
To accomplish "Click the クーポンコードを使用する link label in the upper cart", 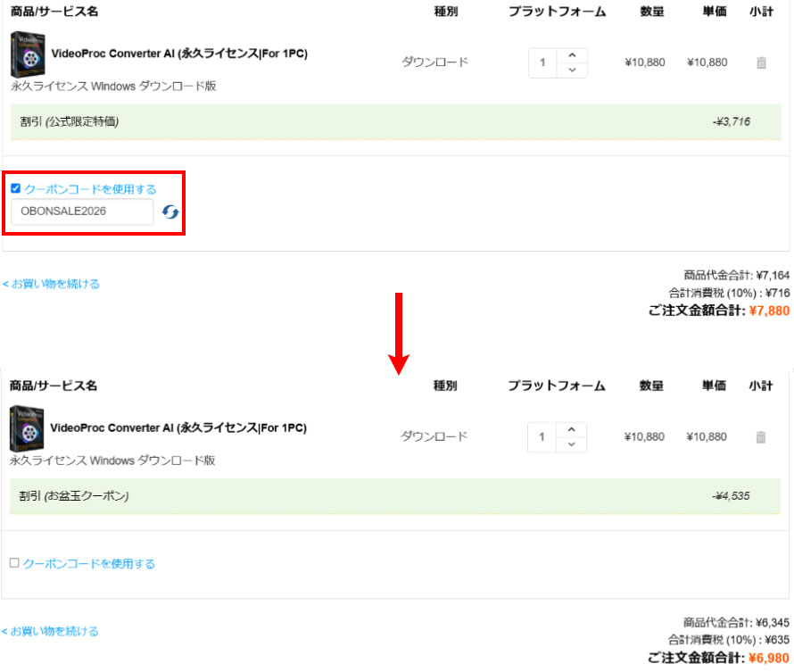I will tap(90, 189).
